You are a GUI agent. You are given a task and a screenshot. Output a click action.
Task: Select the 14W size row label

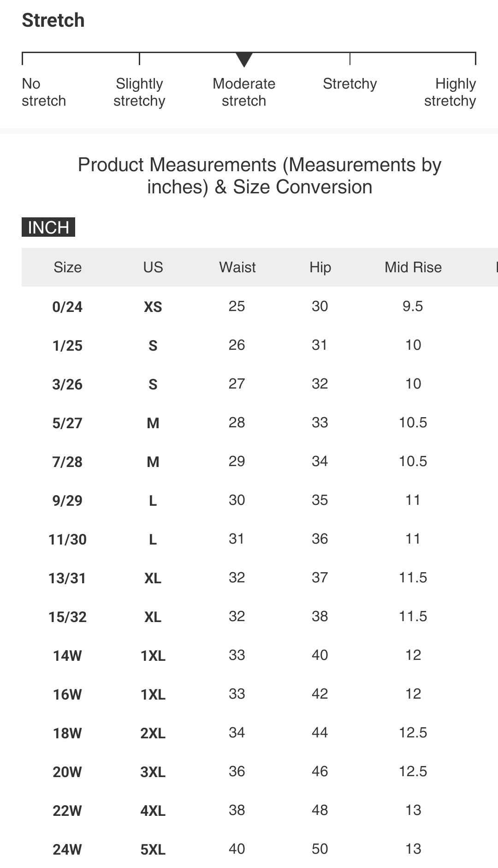[x=67, y=656]
